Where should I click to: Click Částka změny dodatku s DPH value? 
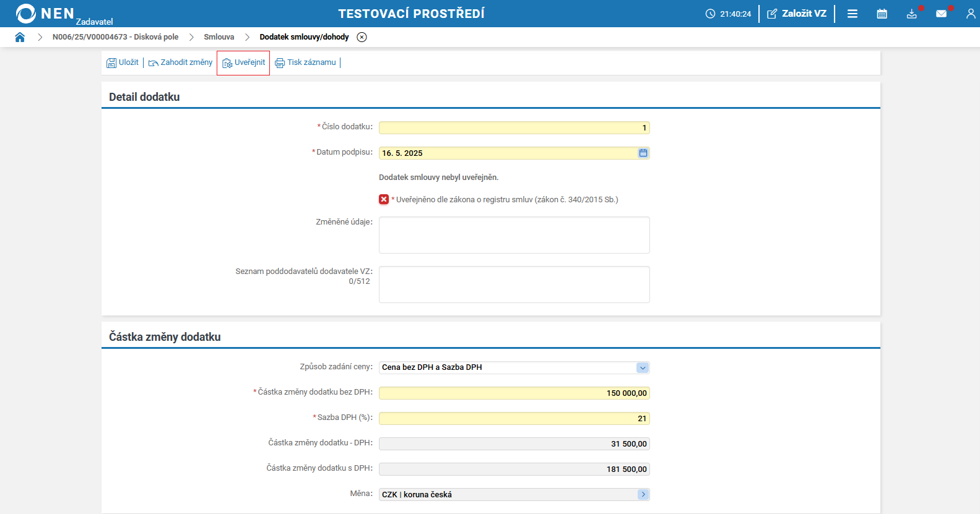point(514,469)
